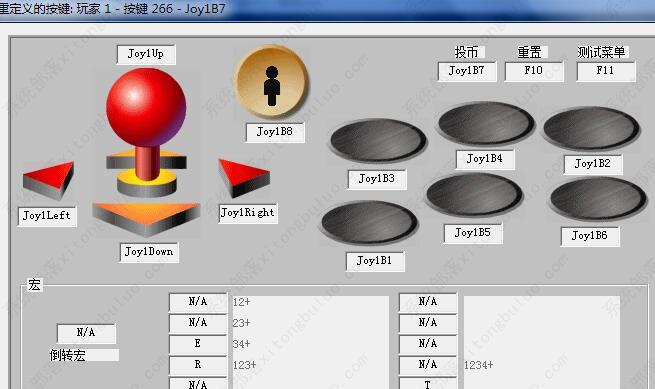Image resolution: width=655 pixels, height=389 pixels.
Task: Click the 投币 Joy1B7 binding button
Action: (467, 71)
